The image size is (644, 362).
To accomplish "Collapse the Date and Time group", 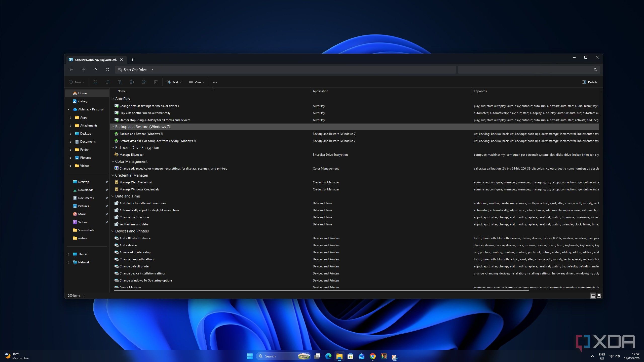I will 113,196.
